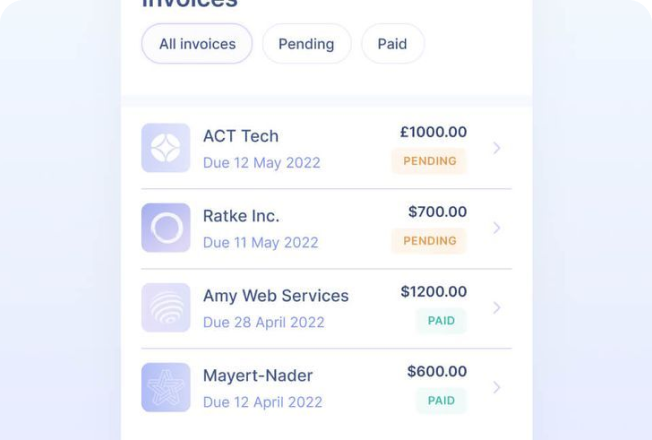Click the Amy Web Services logo icon
Image resolution: width=652 pixels, height=440 pixels.
166,308
